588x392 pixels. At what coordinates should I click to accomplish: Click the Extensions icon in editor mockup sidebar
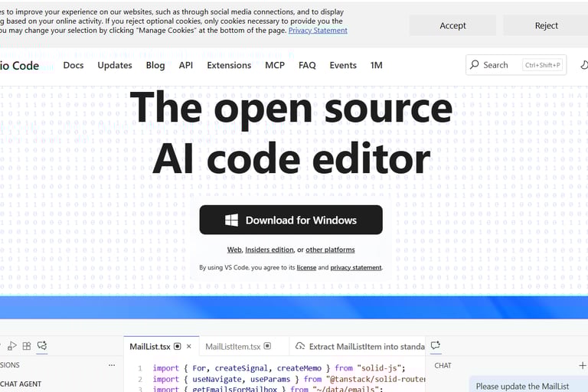pyautogui.click(x=27, y=346)
